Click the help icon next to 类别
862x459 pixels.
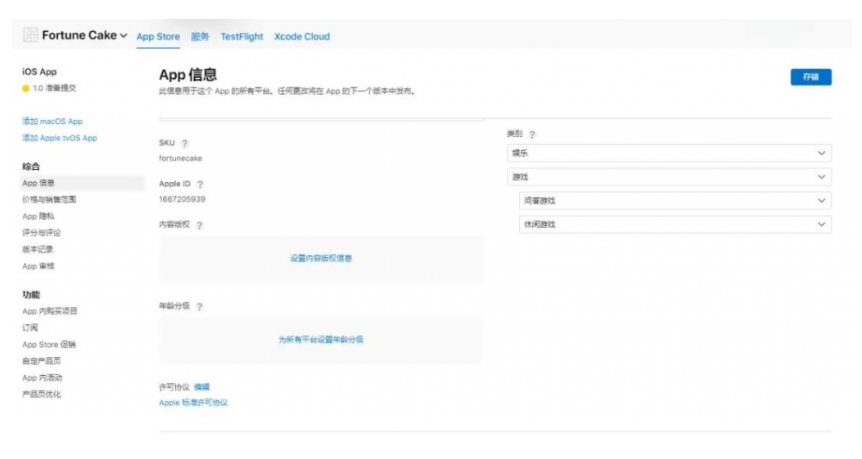tap(532, 135)
